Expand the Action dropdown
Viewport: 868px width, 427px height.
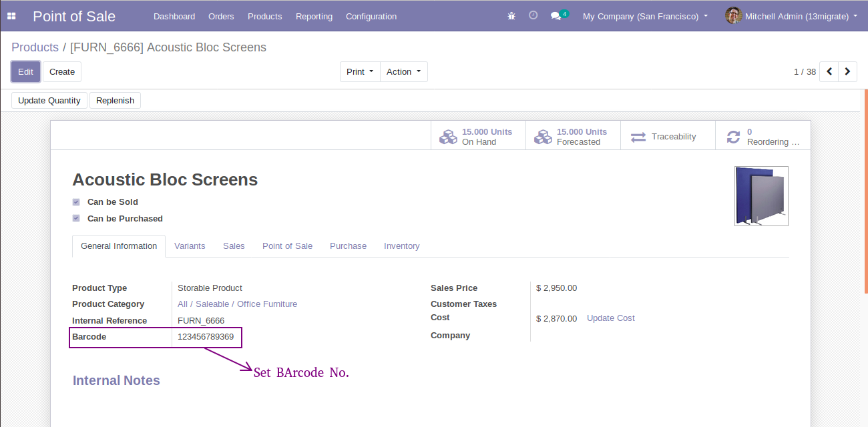click(404, 71)
